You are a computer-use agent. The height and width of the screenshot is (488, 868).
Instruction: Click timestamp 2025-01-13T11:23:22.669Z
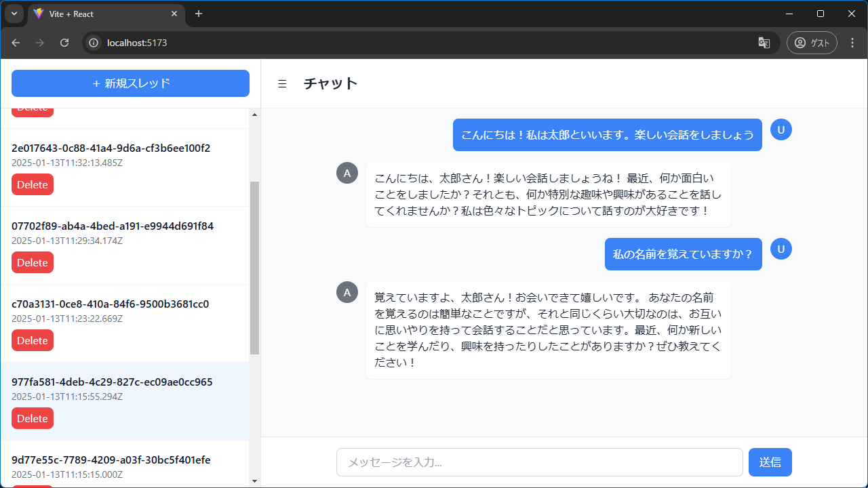coord(67,319)
